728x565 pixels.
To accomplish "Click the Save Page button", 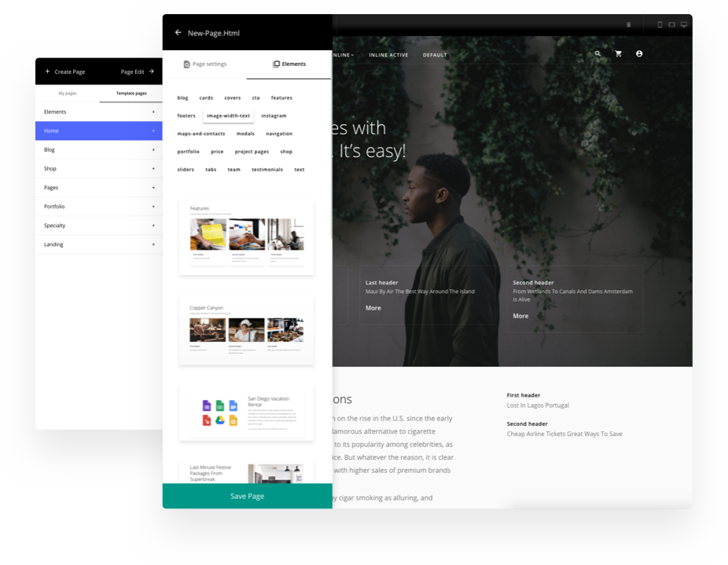I will tap(247, 496).
